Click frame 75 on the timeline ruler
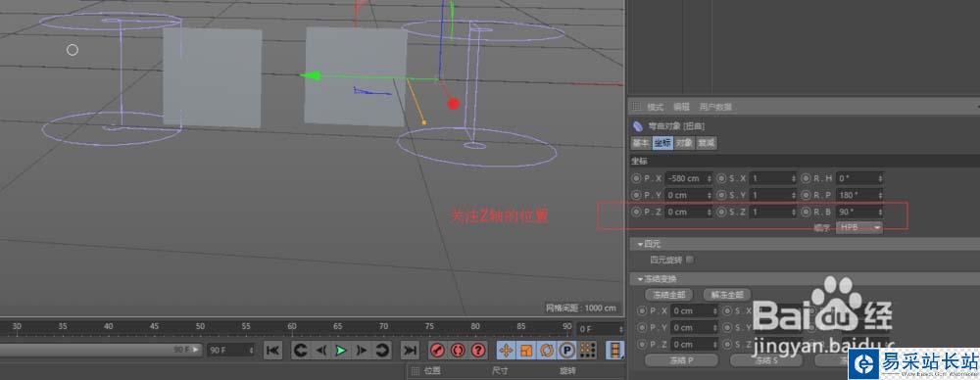Image resolution: width=980 pixels, height=380 pixels. coord(429,326)
